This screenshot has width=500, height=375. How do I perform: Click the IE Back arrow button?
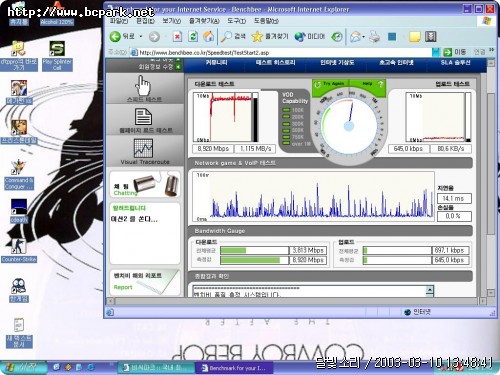pyautogui.click(x=115, y=36)
